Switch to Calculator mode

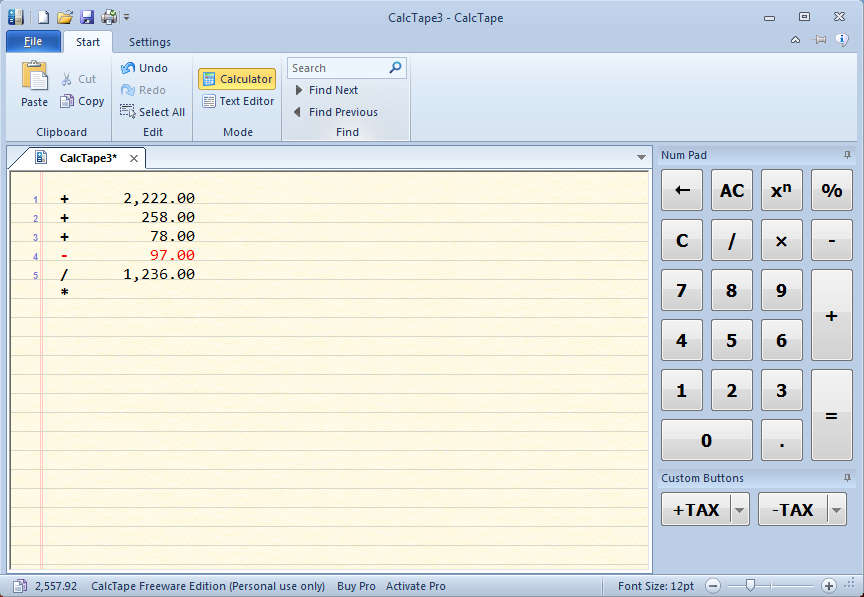(236, 79)
